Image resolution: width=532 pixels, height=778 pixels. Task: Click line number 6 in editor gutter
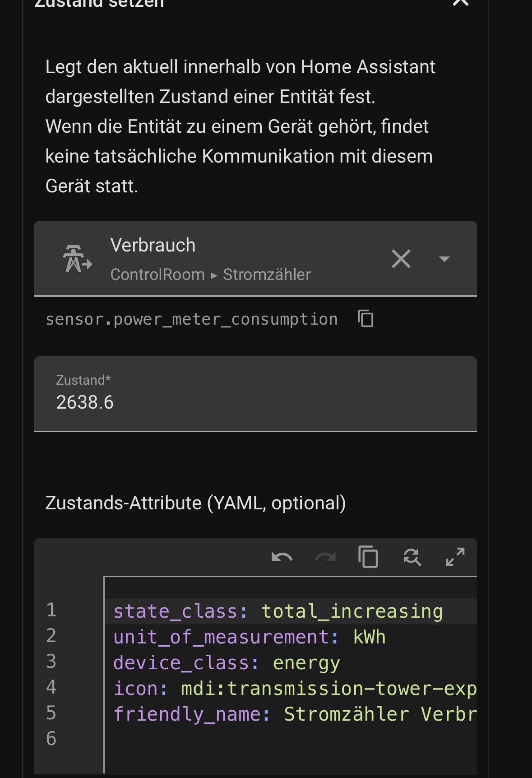(51, 739)
